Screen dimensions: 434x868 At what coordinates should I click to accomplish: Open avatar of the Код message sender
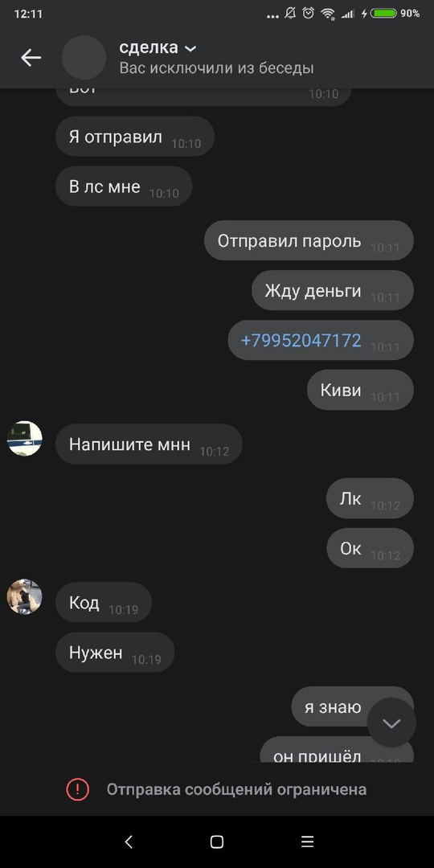click(x=24, y=596)
